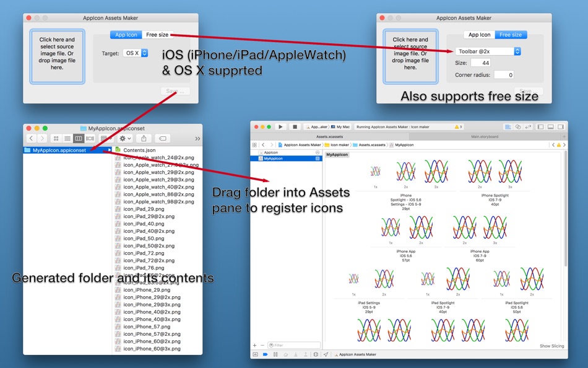Switch Finder to cover flow view

coord(90,139)
